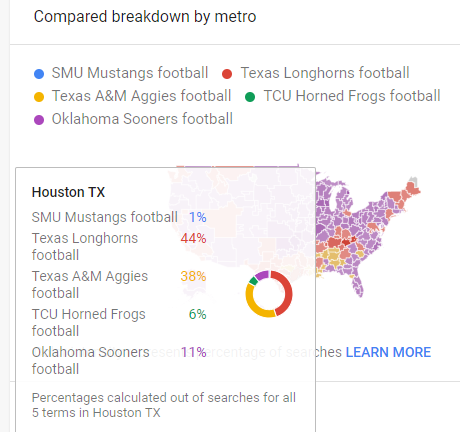Select the small green donut chart segment
The height and width of the screenshot is (432, 460).
click(253, 281)
